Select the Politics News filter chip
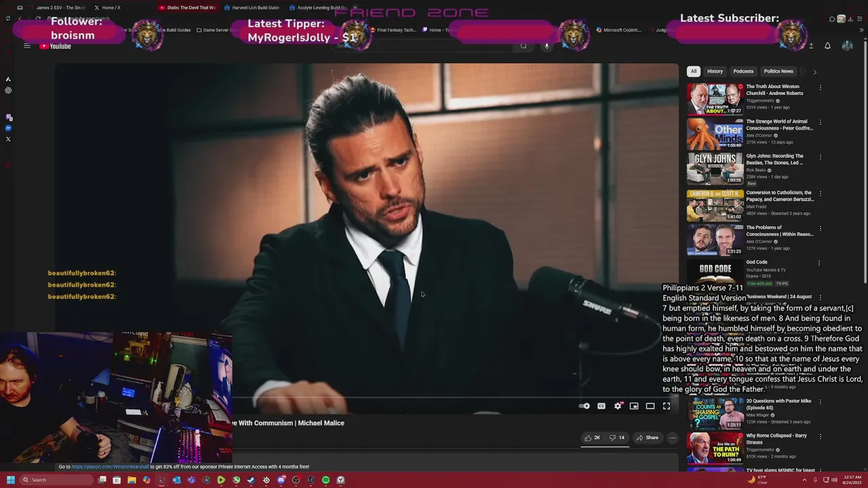 pos(778,71)
